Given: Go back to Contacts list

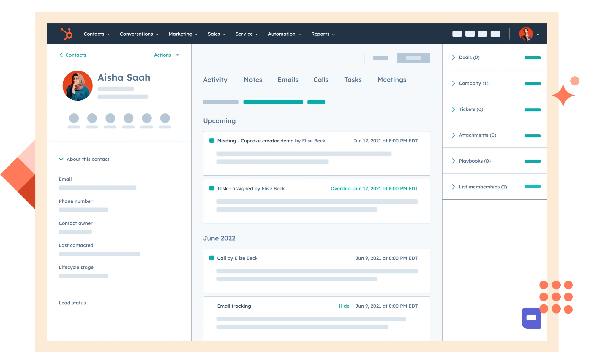Looking at the screenshot, I should click(x=73, y=55).
